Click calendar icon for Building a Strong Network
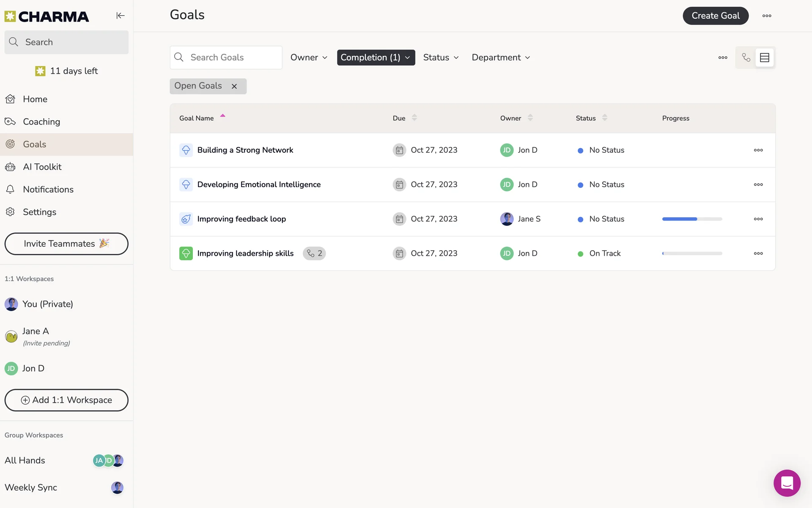 [x=399, y=150]
